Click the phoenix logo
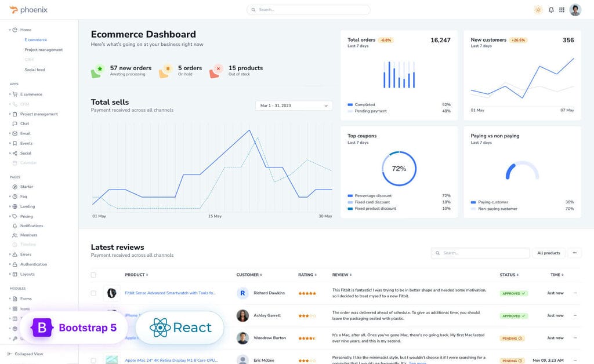Image resolution: width=594 pixels, height=364 pixels. point(30,10)
